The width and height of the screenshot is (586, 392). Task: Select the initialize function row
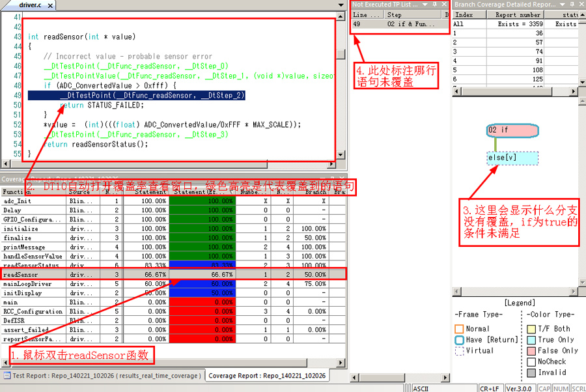click(173, 229)
